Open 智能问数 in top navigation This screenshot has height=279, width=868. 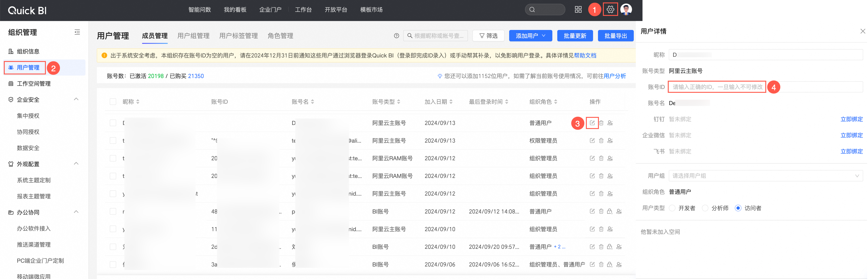[200, 10]
